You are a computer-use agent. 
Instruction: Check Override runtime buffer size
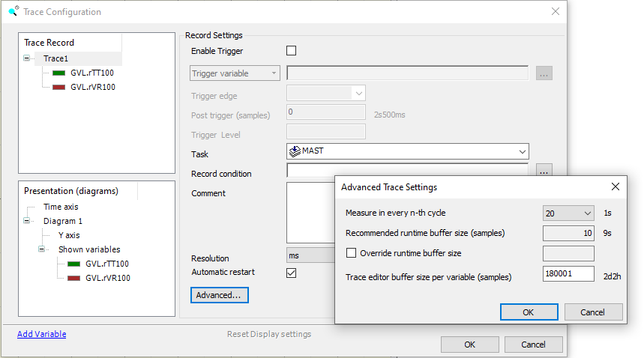351,253
